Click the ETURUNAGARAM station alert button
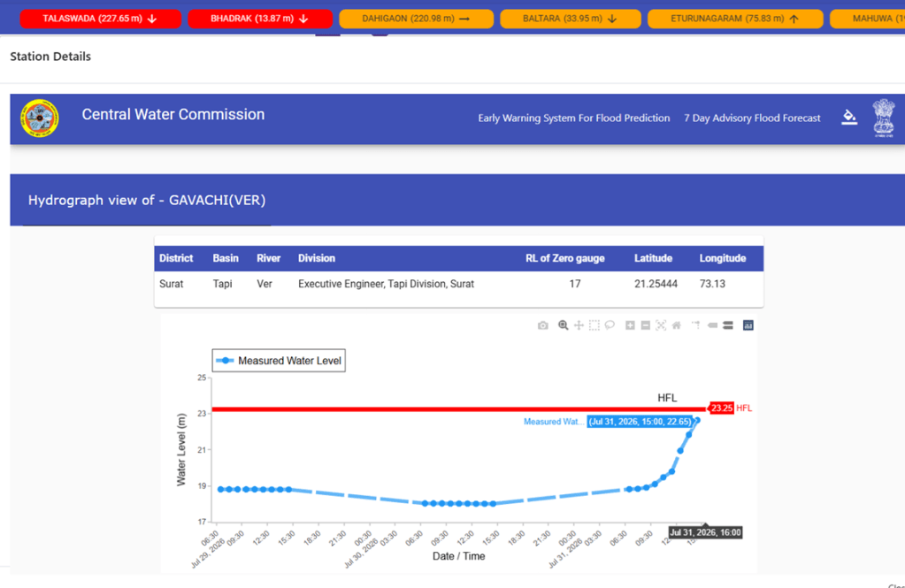This screenshot has height=588, width=905. 735,19
